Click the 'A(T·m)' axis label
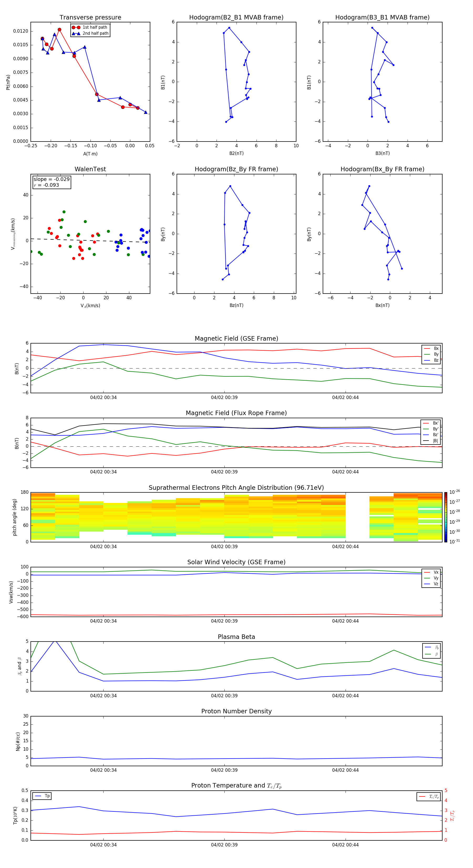The image size is (473, 868). tap(90, 154)
